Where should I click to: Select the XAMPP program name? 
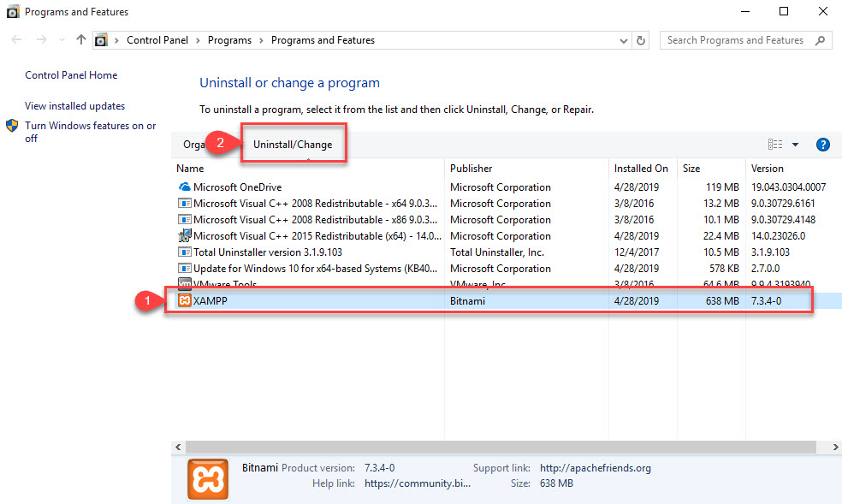tap(210, 301)
